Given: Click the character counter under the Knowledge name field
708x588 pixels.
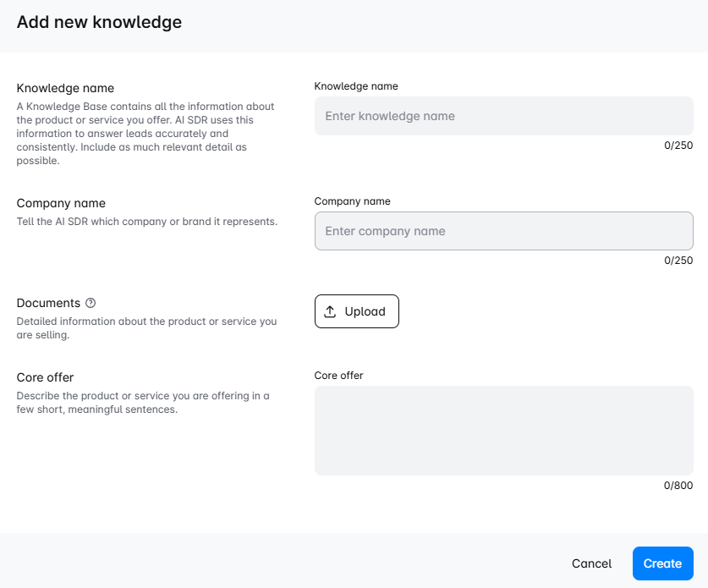Looking at the screenshot, I should click(x=678, y=146).
